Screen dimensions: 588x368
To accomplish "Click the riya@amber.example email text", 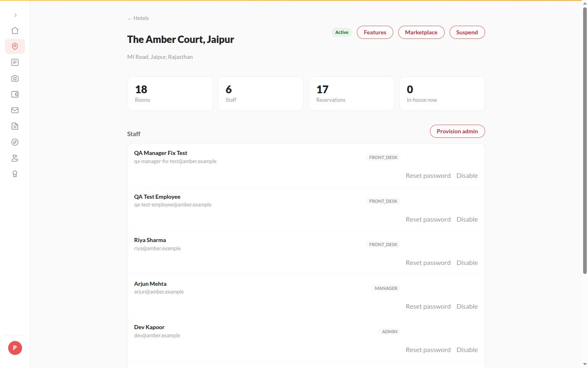I will click(157, 249).
